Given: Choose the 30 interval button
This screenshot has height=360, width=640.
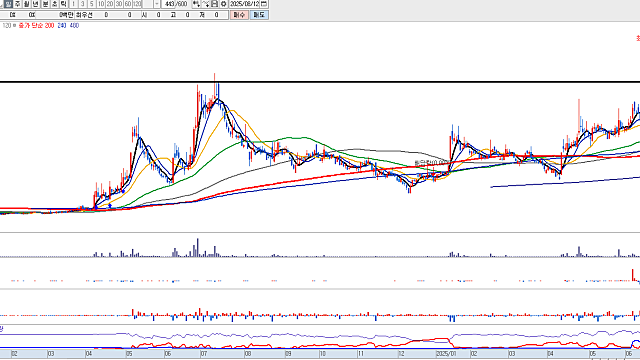Looking at the screenshot, I should click(119, 4).
